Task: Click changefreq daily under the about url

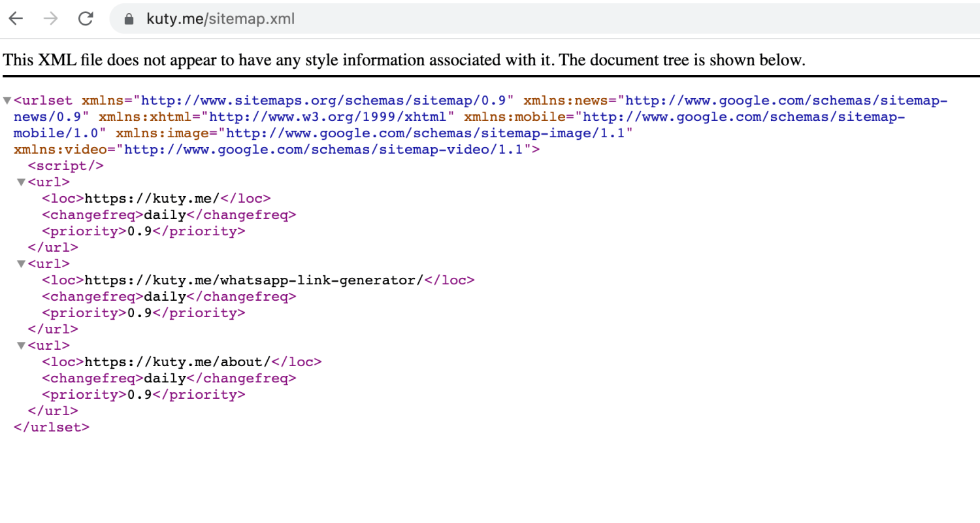Action: pyautogui.click(x=169, y=379)
